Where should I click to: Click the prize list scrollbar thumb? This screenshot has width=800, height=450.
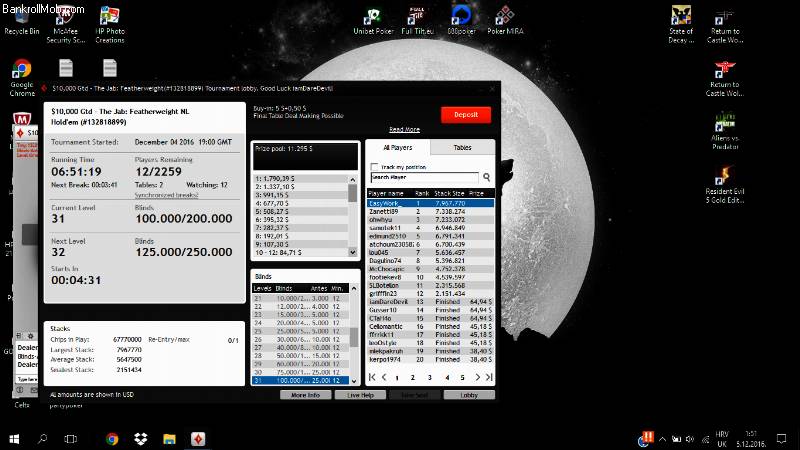point(353,193)
